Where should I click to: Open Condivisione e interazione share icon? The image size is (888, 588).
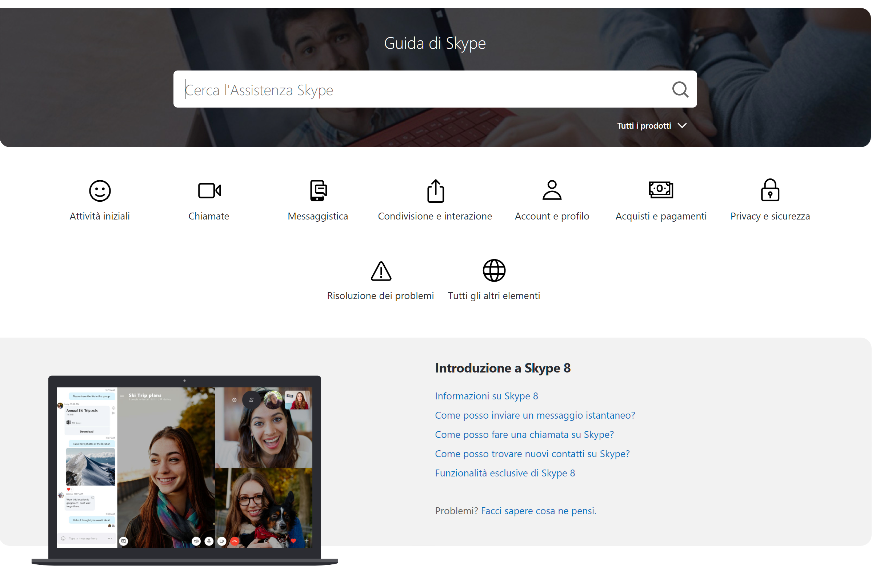click(x=435, y=190)
